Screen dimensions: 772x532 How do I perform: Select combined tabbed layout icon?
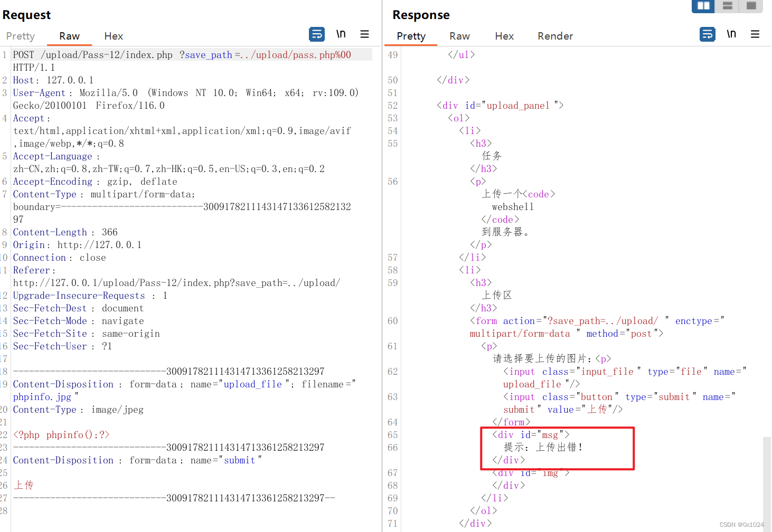pos(751,6)
